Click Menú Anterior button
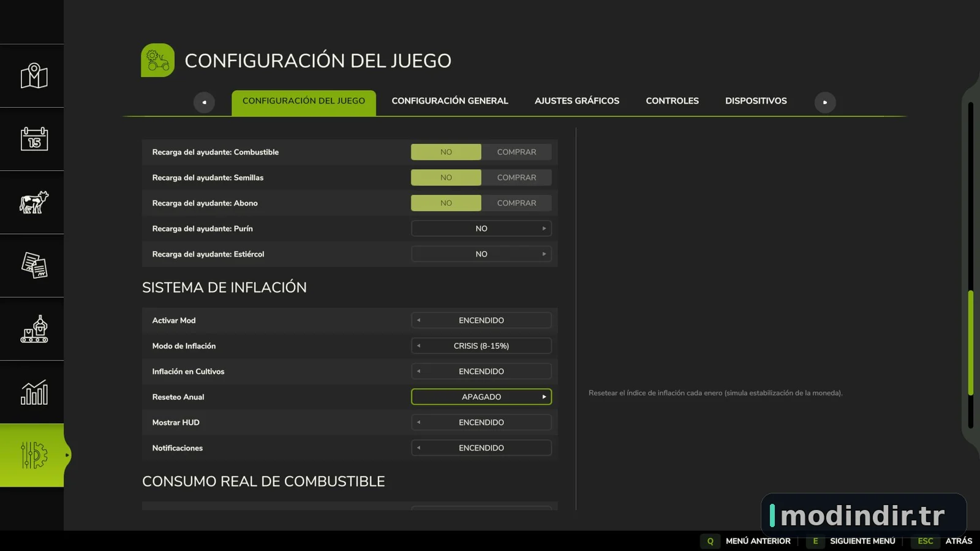Screen dimensions: 980x551 pos(758,541)
